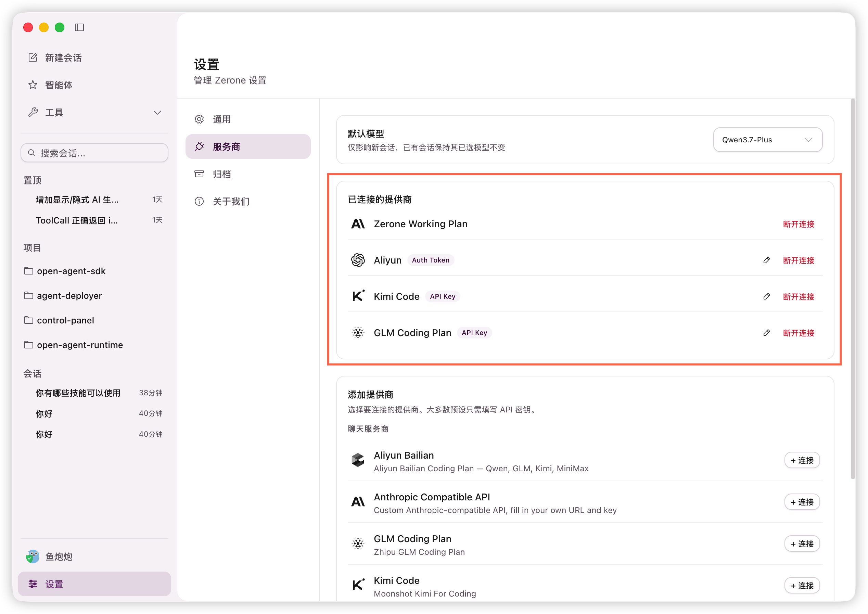Open the 智能体 agents page
This screenshot has height=614, width=868.
coord(94,85)
